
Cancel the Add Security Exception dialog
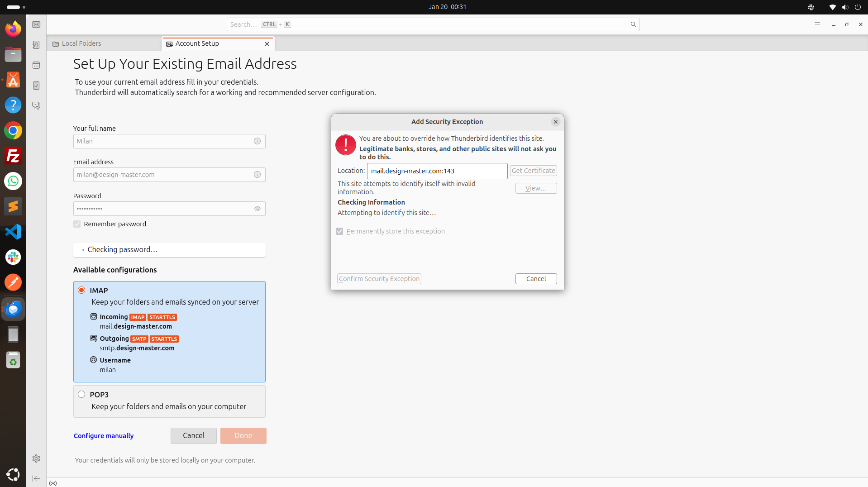pyautogui.click(x=536, y=279)
